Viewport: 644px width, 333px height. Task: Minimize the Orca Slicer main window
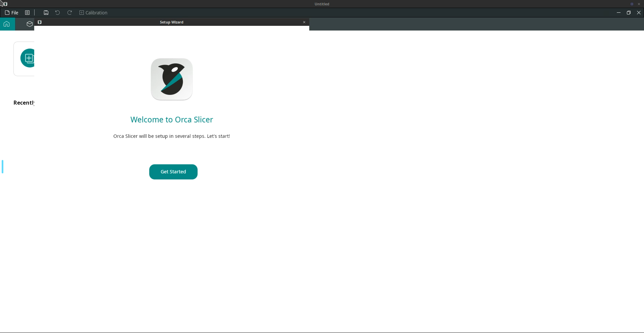(618, 13)
